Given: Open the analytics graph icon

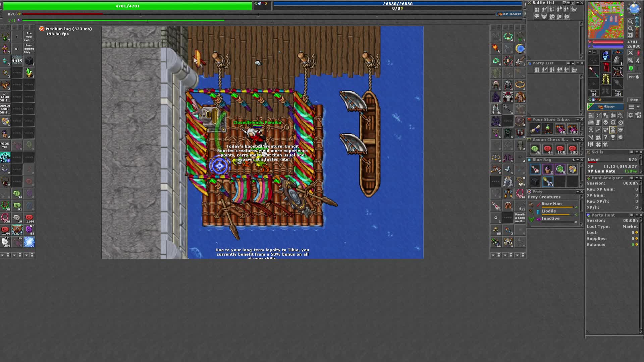Looking at the screenshot, I should 598,130.
